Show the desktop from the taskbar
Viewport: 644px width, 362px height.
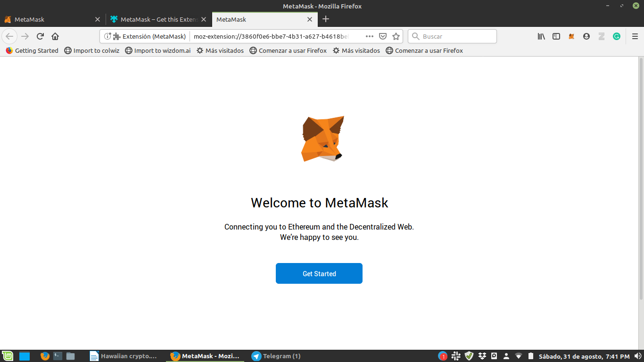[x=25, y=356]
